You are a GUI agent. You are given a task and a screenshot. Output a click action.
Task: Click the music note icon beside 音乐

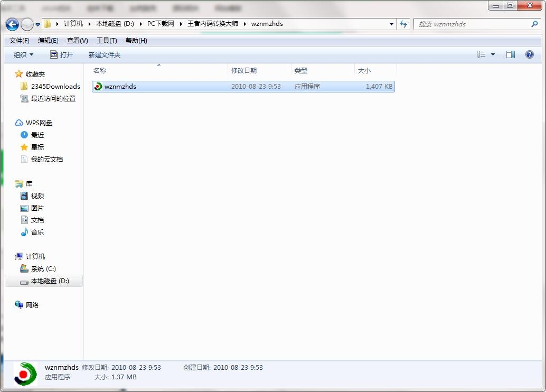click(x=24, y=232)
